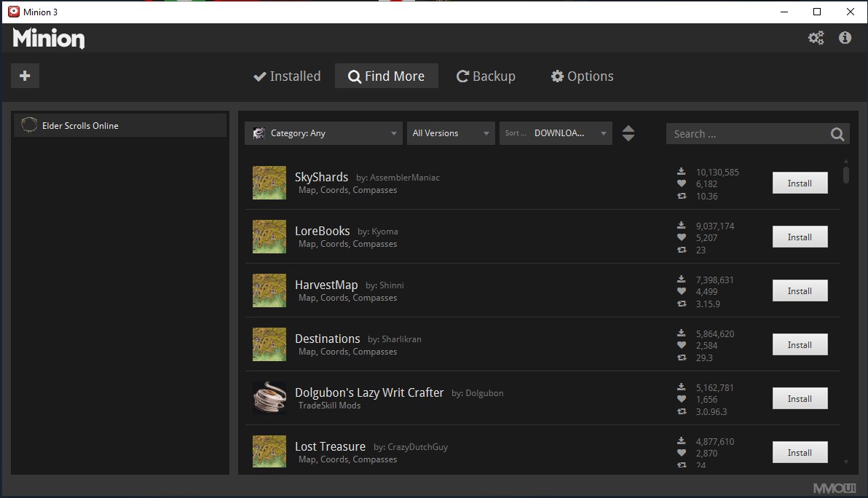Open the LoreBooks addon title
This screenshot has height=498, width=868.
pyautogui.click(x=322, y=231)
